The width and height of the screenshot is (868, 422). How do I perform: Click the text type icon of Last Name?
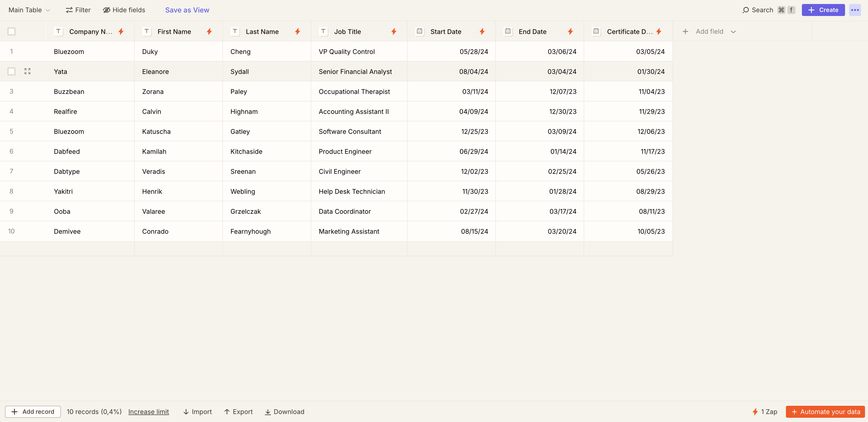235,31
